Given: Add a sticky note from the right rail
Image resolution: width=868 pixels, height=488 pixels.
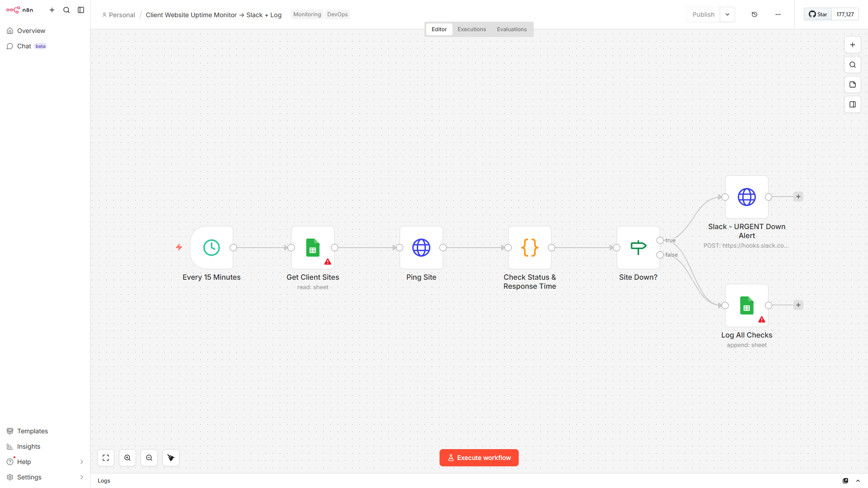Looking at the screenshot, I should click(x=853, y=84).
